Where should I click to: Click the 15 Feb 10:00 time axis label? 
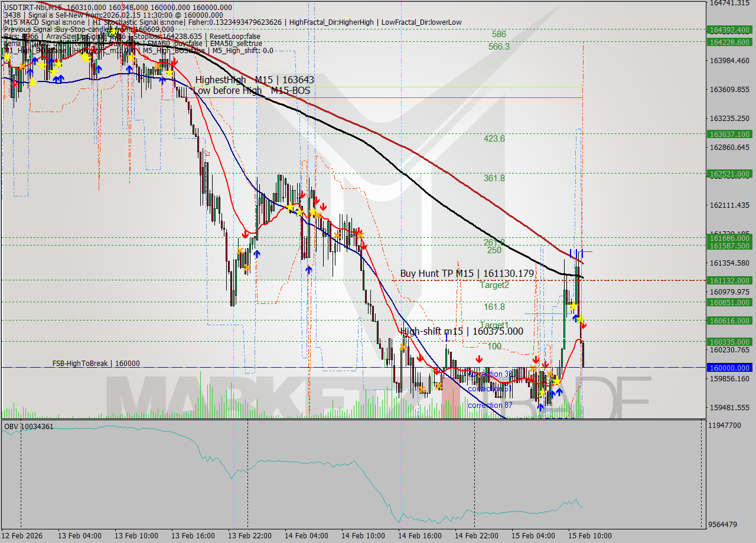click(589, 536)
